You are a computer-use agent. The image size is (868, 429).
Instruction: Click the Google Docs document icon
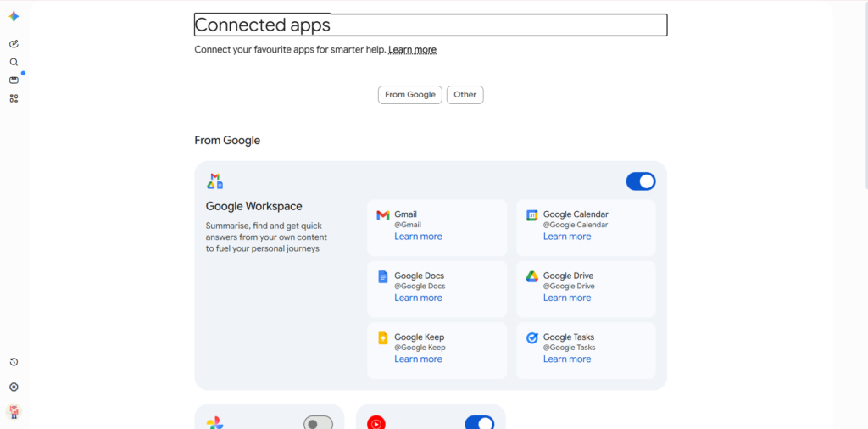(382, 276)
